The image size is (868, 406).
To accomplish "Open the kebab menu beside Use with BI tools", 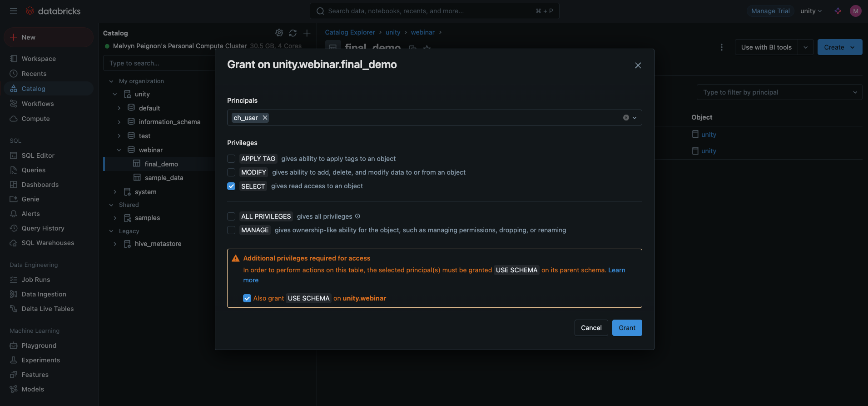I will coord(721,47).
